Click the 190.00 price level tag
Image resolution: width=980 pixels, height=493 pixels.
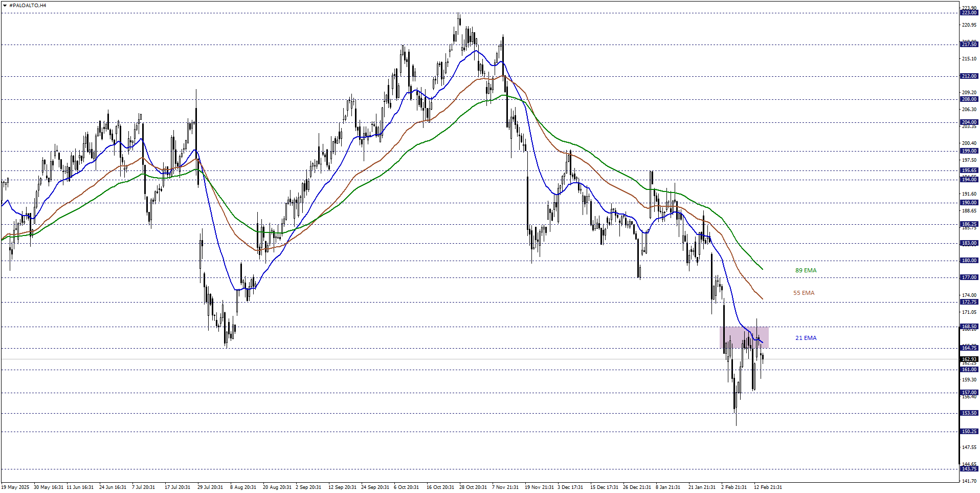[969, 203]
